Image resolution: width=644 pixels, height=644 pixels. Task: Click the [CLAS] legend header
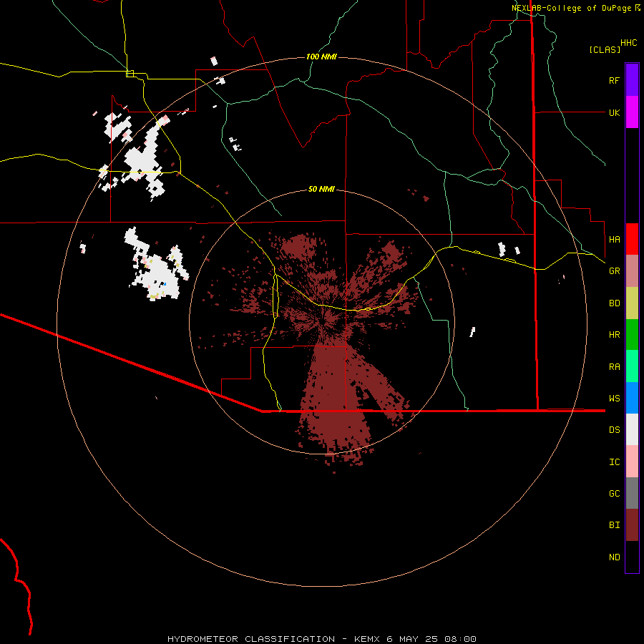point(605,49)
